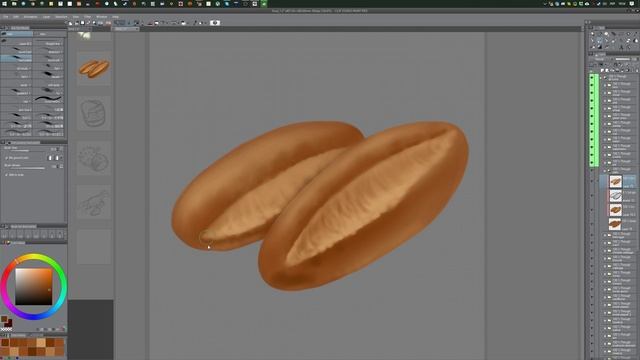Pick a shade in the color wheel square
Screen dimensions: 640x360
(34, 287)
